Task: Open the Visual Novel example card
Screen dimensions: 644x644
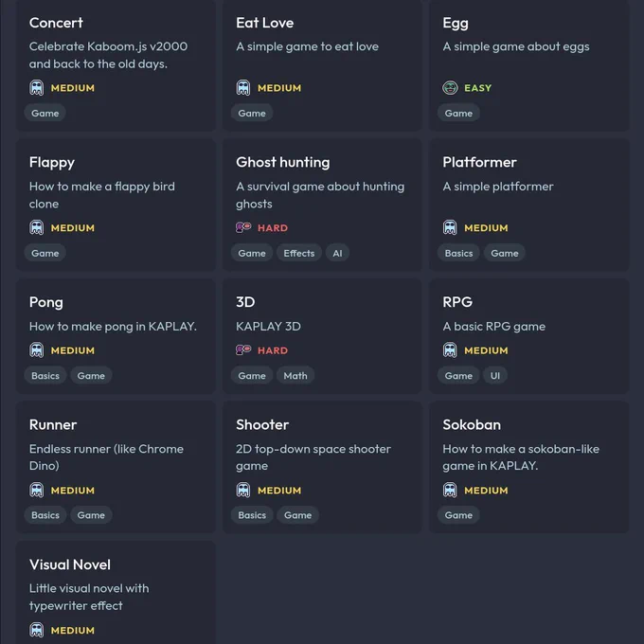Action: (x=116, y=593)
